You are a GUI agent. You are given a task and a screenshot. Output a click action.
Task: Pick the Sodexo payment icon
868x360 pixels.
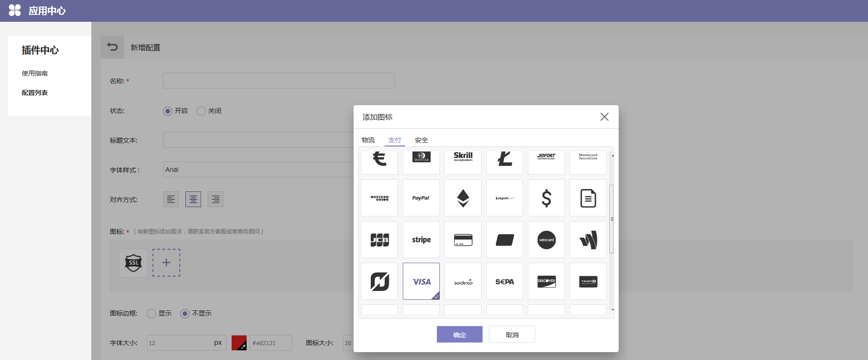point(463,281)
